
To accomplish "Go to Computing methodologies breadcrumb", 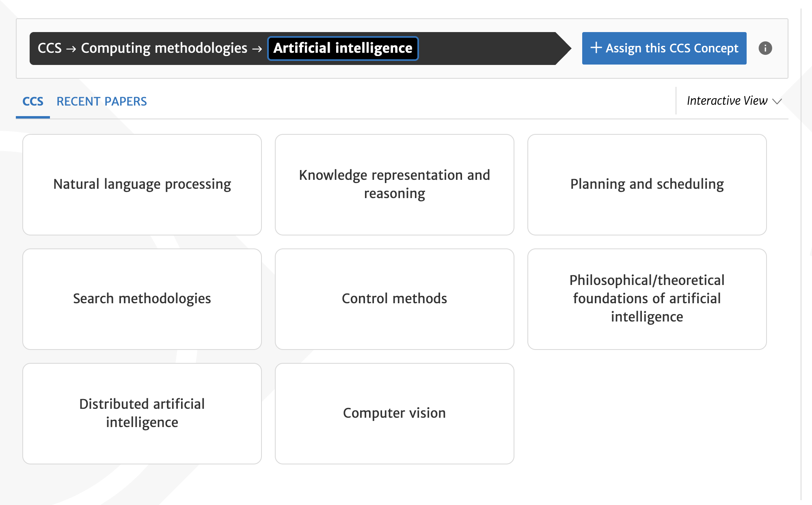I will coord(164,48).
